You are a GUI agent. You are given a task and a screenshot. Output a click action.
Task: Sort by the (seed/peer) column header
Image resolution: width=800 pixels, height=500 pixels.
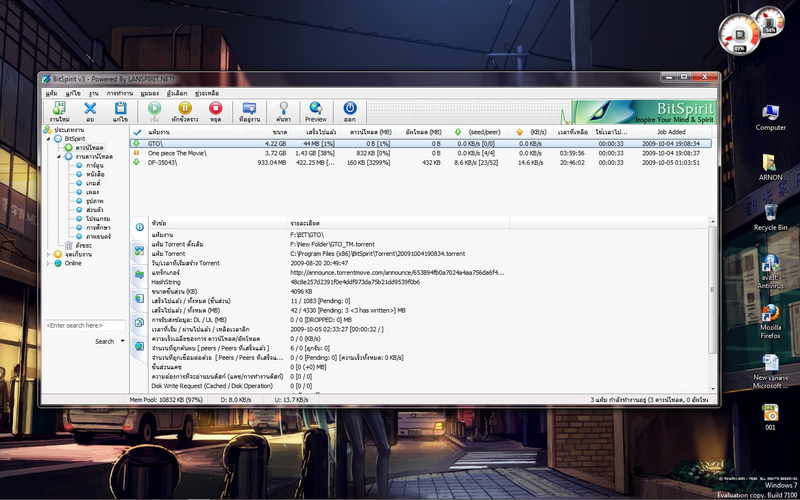pyautogui.click(x=478, y=132)
